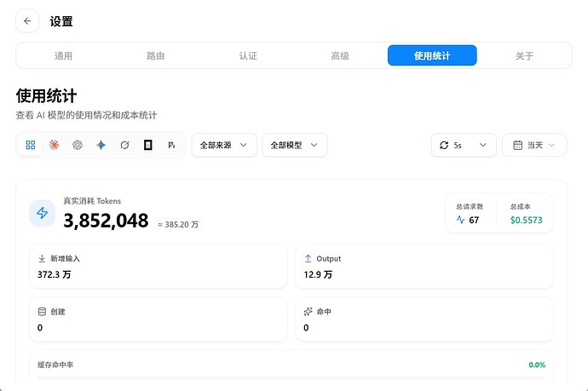Viewport: 588px width, 391px height.
Task: Filter by the Grok slashed-circle icon
Action: (124, 145)
